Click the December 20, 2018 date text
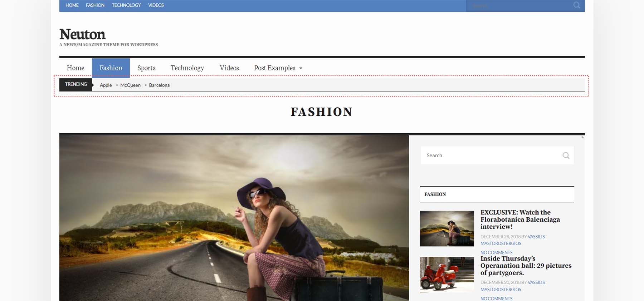 (500, 282)
